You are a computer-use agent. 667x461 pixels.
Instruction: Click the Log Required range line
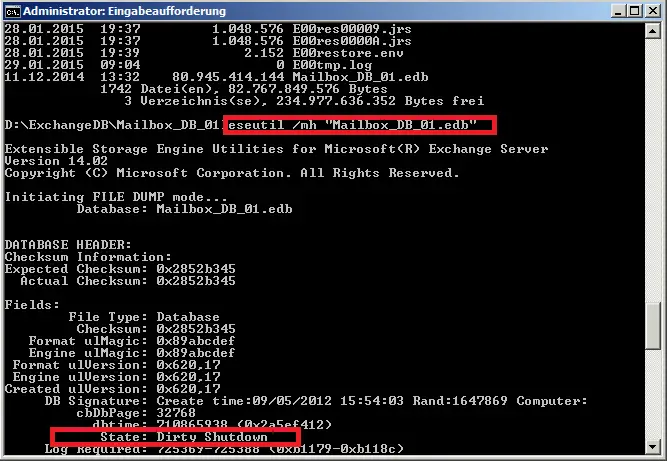[224, 449]
